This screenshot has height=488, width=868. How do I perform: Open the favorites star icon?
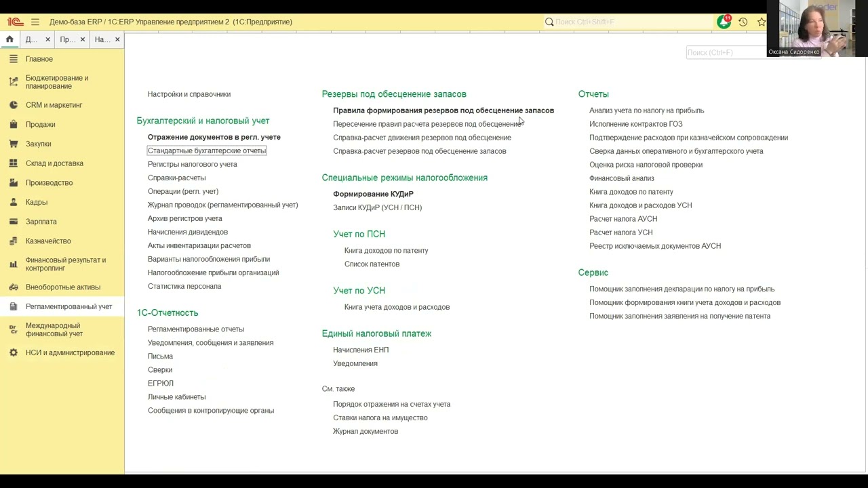[x=762, y=22]
